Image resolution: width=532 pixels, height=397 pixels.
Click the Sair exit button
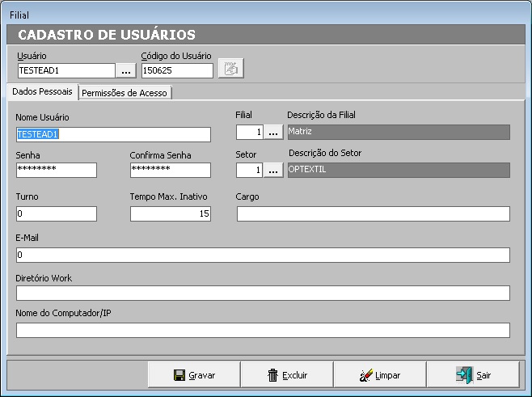(473, 375)
